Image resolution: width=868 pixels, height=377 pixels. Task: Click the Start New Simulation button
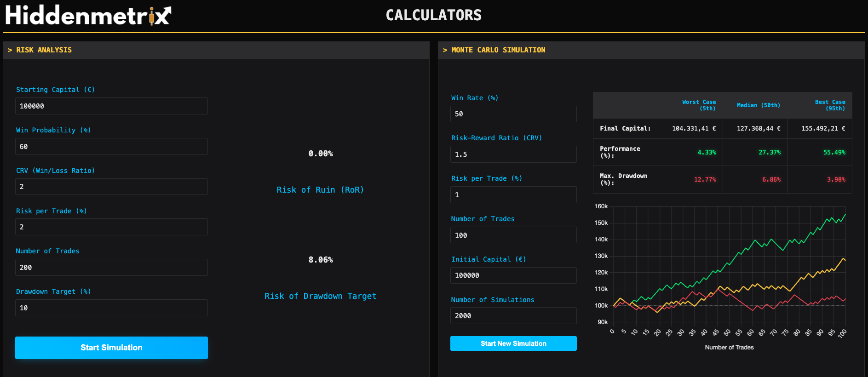pyautogui.click(x=513, y=343)
